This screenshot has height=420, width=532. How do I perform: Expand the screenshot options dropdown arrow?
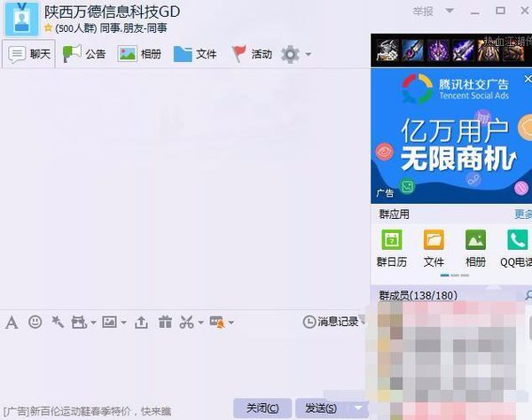pyautogui.click(x=200, y=323)
